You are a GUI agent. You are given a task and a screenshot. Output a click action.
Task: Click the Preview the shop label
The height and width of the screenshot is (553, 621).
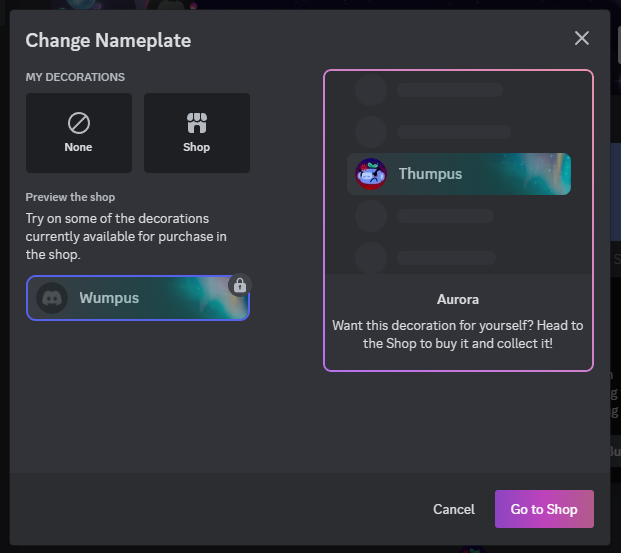70,197
